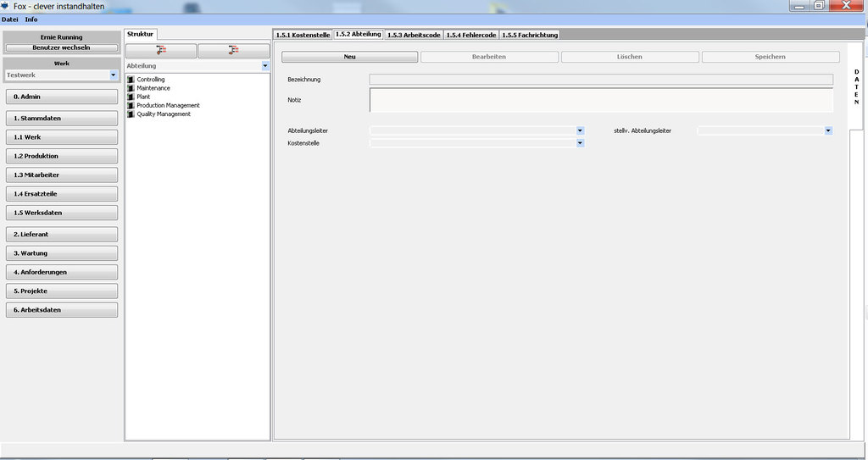Click the right tree structure icon button
This screenshot has width=868, height=460.
click(233, 51)
